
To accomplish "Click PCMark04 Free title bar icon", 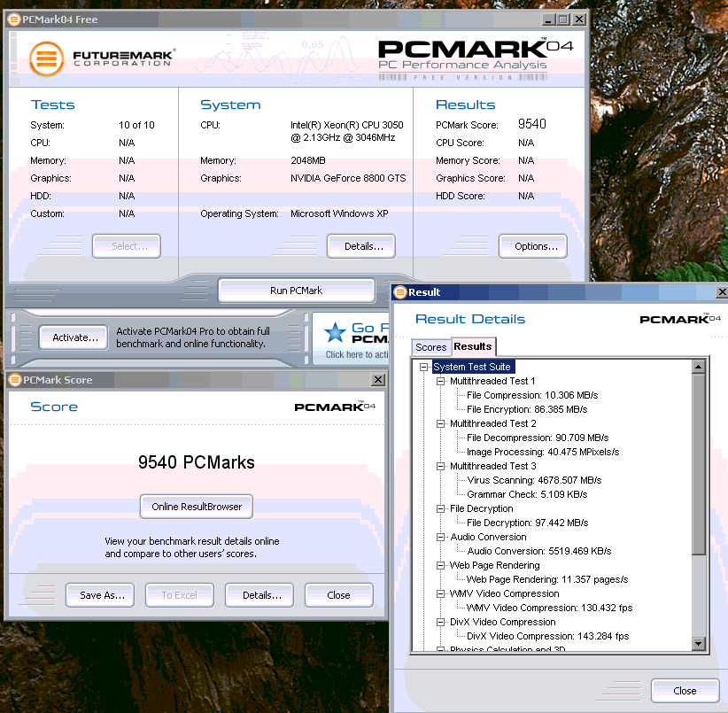I will pyautogui.click(x=15, y=19).
